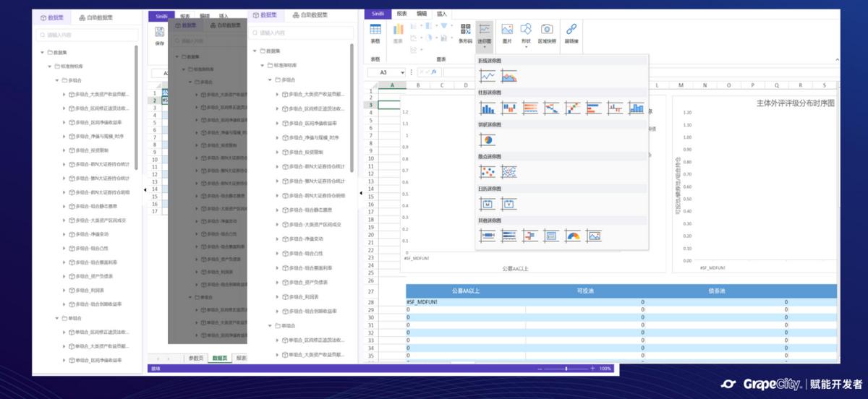
Task: Click the 保存 save icon
Action: (160, 35)
